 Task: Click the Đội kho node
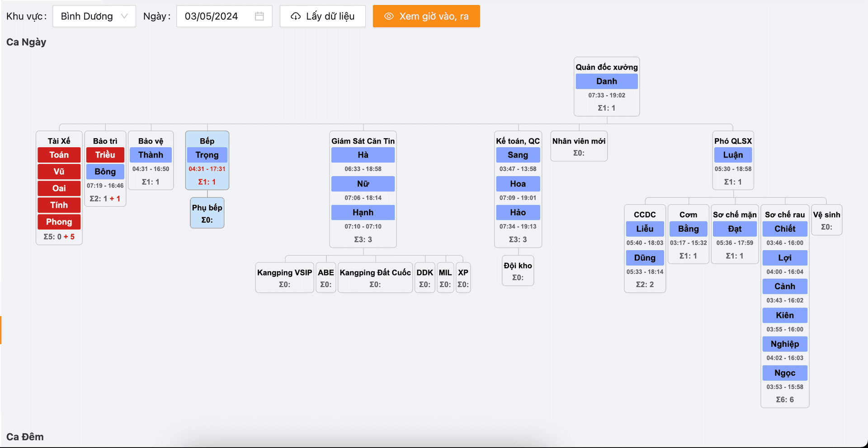(518, 271)
